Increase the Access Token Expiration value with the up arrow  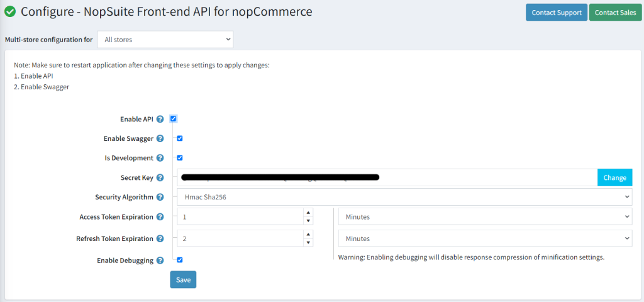[308, 213]
